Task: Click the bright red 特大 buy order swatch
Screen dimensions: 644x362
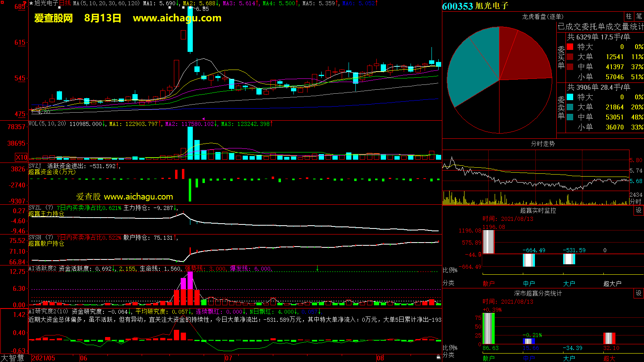Action: coord(570,47)
